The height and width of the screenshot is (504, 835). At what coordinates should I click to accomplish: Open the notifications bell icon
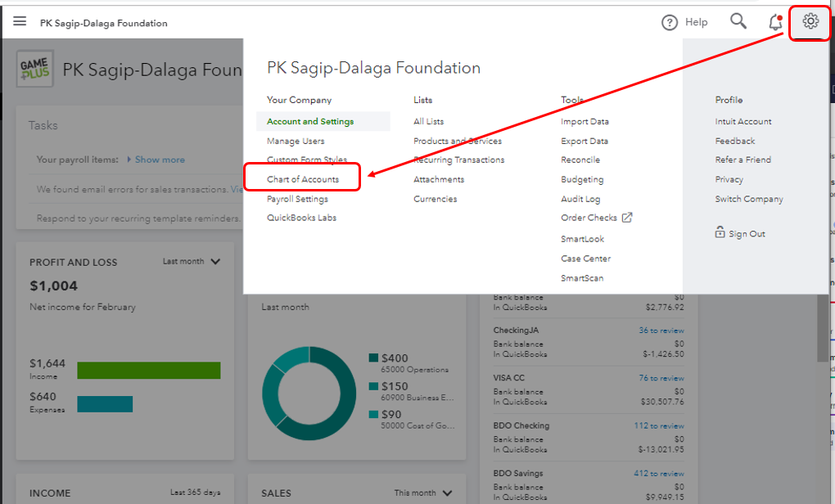[775, 22]
